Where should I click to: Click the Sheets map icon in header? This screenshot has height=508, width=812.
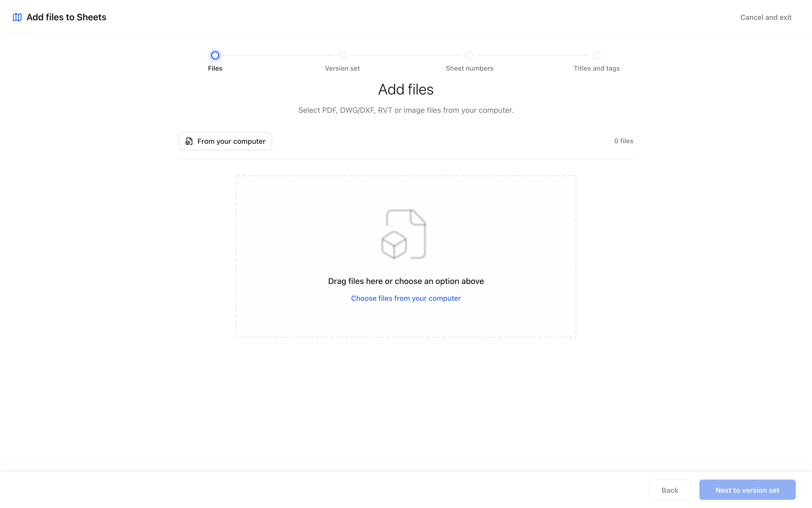pos(17,17)
